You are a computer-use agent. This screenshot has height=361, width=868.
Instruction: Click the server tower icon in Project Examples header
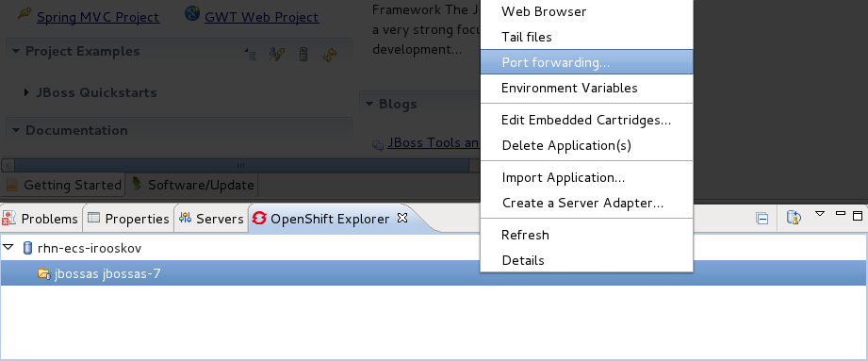pos(303,55)
